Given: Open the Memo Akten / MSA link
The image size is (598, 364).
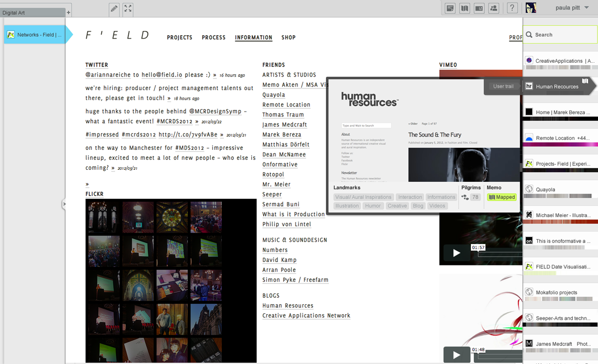Looking at the screenshot, I should point(295,85).
